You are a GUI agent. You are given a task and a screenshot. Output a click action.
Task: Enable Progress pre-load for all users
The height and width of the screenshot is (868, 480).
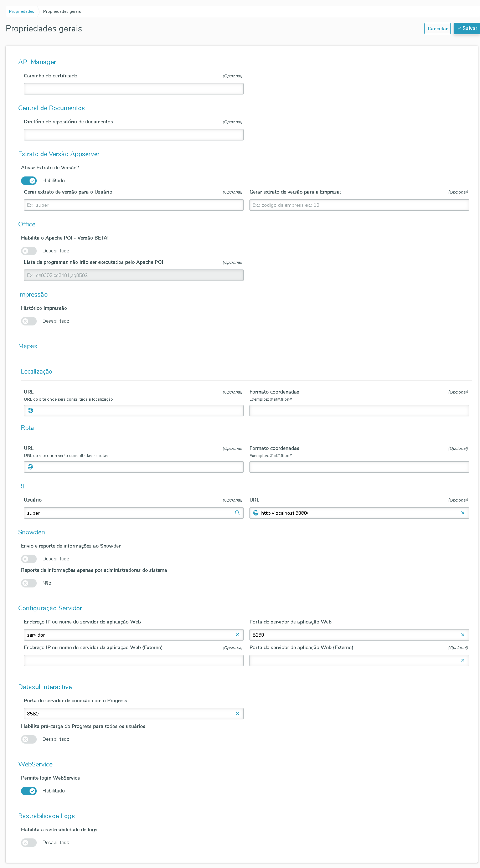coord(29,739)
